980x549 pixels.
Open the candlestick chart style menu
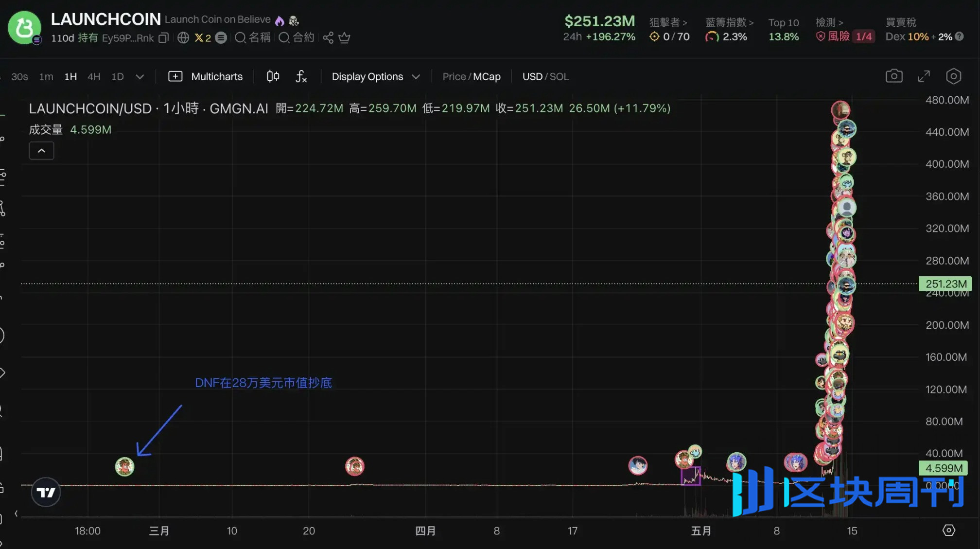(273, 76)
